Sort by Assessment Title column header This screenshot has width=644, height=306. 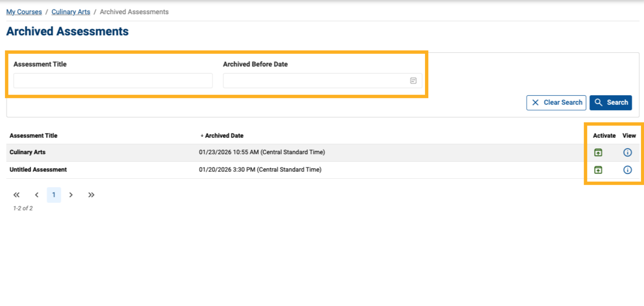[x=33, y=136]
